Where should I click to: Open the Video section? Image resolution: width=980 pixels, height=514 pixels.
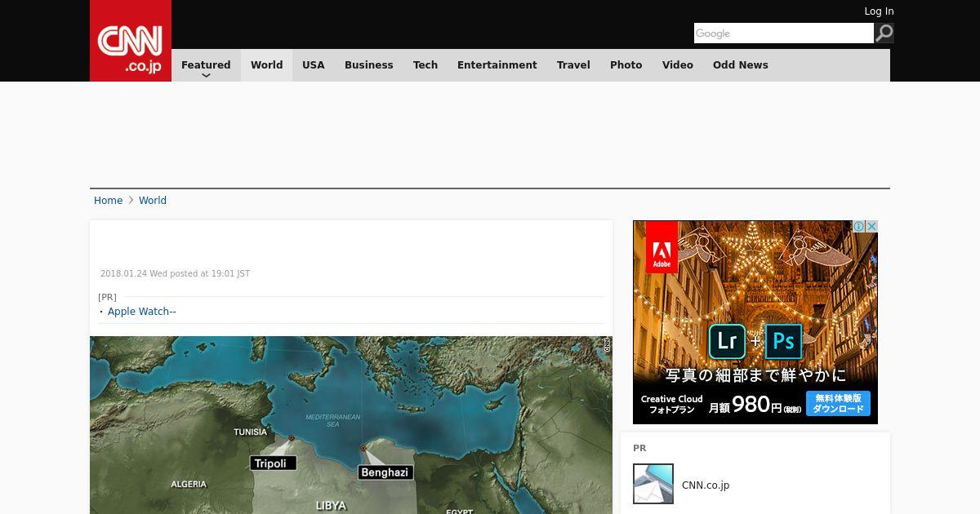678,65
